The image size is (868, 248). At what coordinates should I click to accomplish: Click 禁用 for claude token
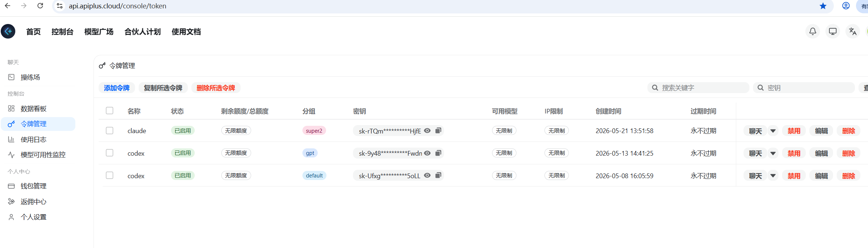(794, 131)
